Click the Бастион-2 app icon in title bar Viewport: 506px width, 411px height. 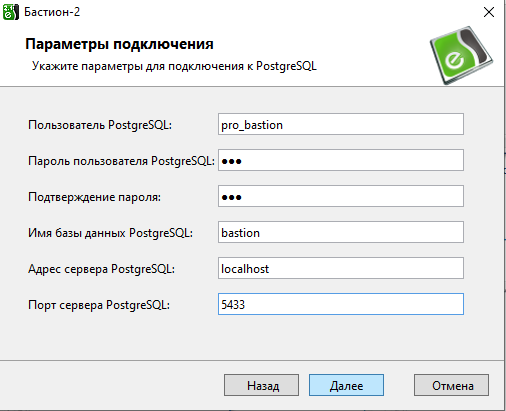coord(10,12)
